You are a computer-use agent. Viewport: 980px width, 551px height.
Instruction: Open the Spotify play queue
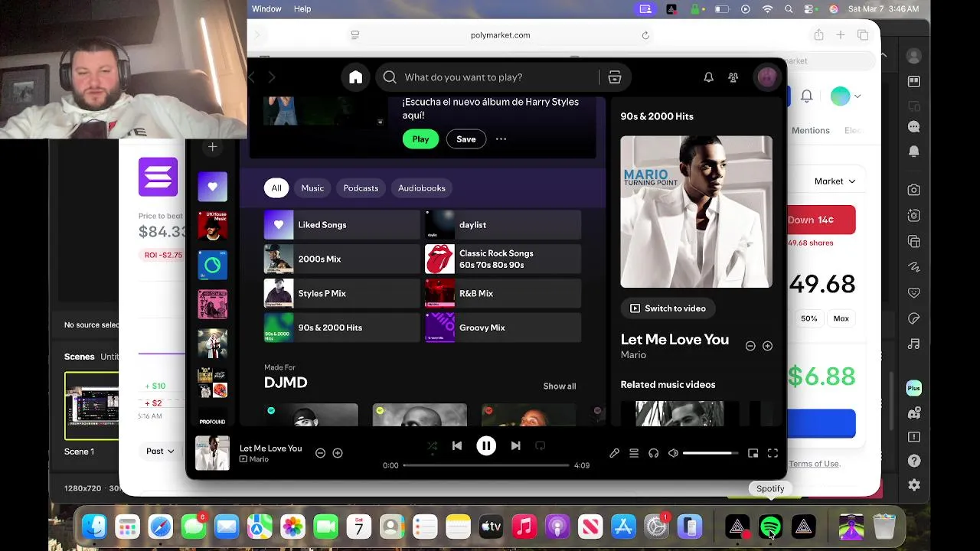pos(634,453)
